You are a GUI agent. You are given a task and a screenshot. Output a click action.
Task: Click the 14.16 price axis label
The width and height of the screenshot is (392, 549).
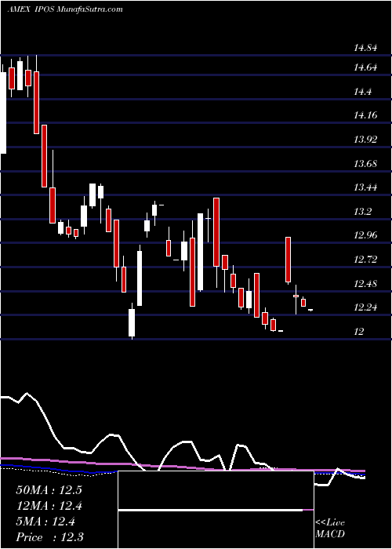point(365,115)
